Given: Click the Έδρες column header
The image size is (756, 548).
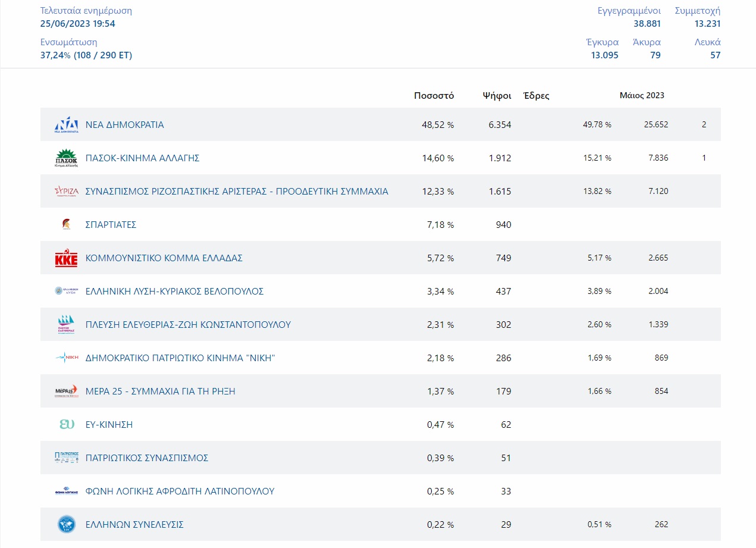Looking at the screenshot, I should [x=536, y=96].
